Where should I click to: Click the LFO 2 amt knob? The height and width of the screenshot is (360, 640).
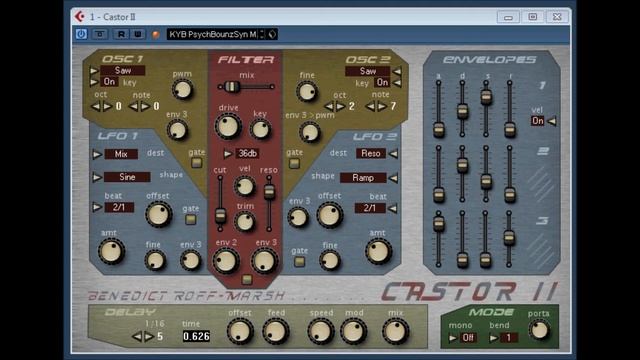click(x=378, y=251)
